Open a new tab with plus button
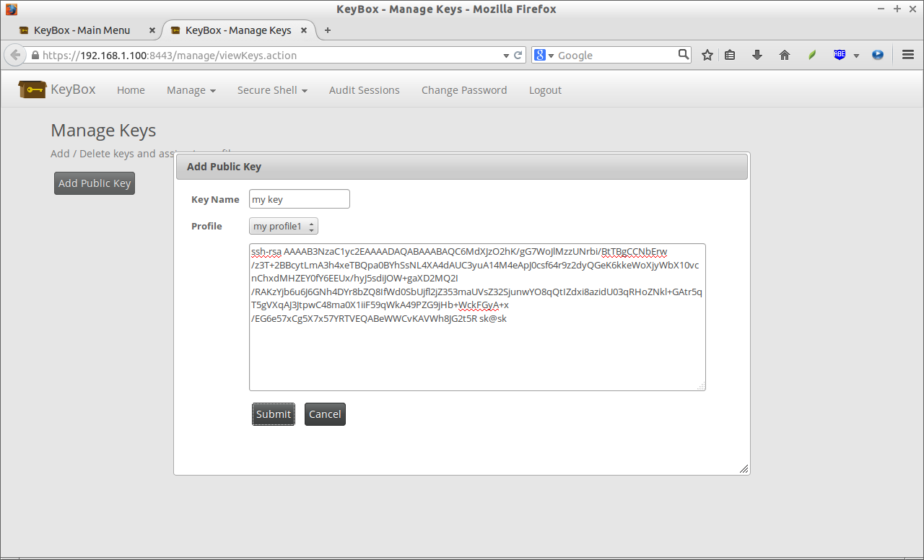The height and width of the screenshot is (560, 924). (x=328, y=30)
